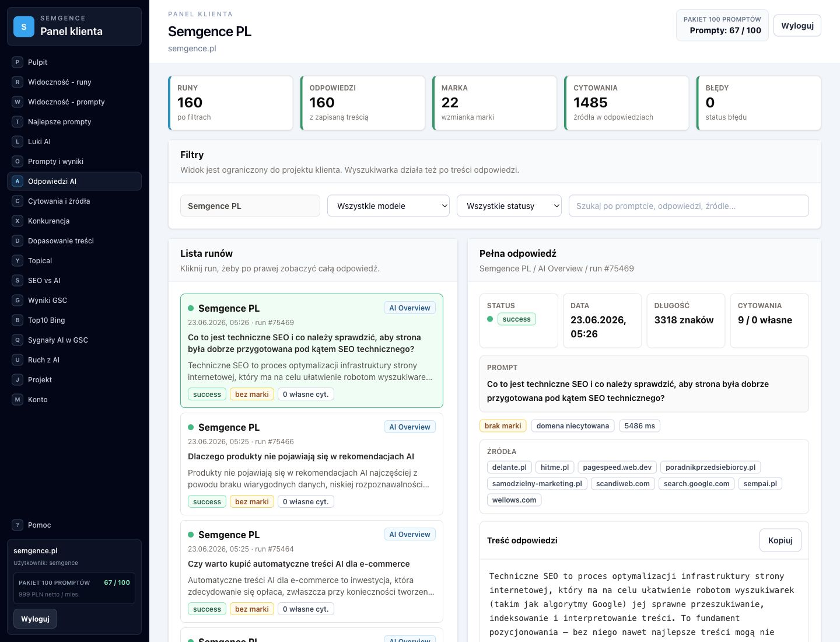The width and height of the screenshot is (840, 642).
Task: Open Najlepsze prompty in the sidebar
Action: coord(74,122)
